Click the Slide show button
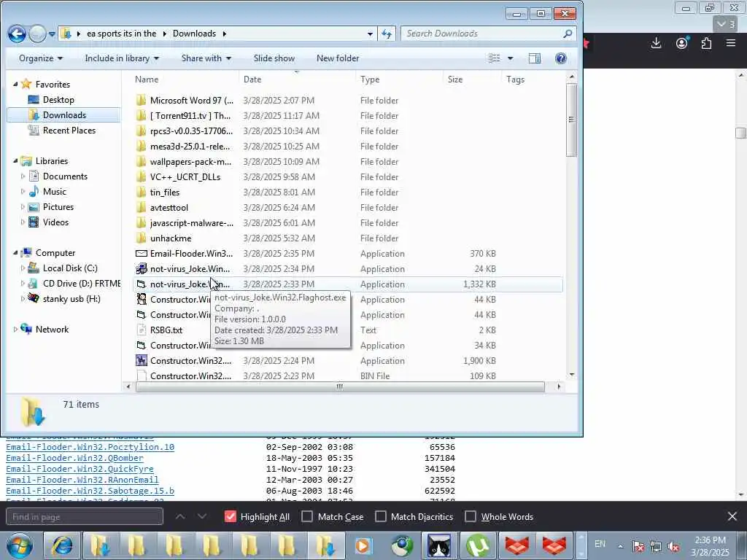Viewport: 747px width, 560px height. (x=274, y=58)
